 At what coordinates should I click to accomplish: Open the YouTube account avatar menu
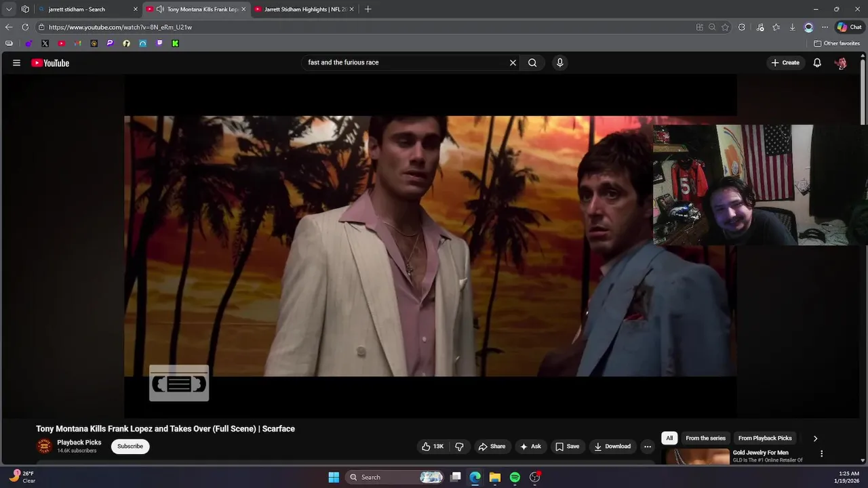pos(841,62)
